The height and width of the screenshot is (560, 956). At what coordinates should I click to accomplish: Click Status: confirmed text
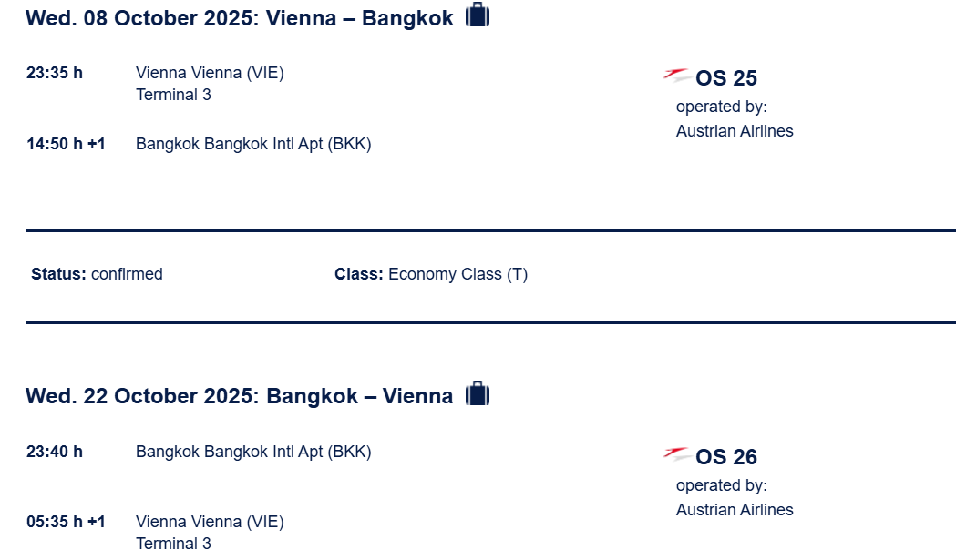click(x=97, y=274)
